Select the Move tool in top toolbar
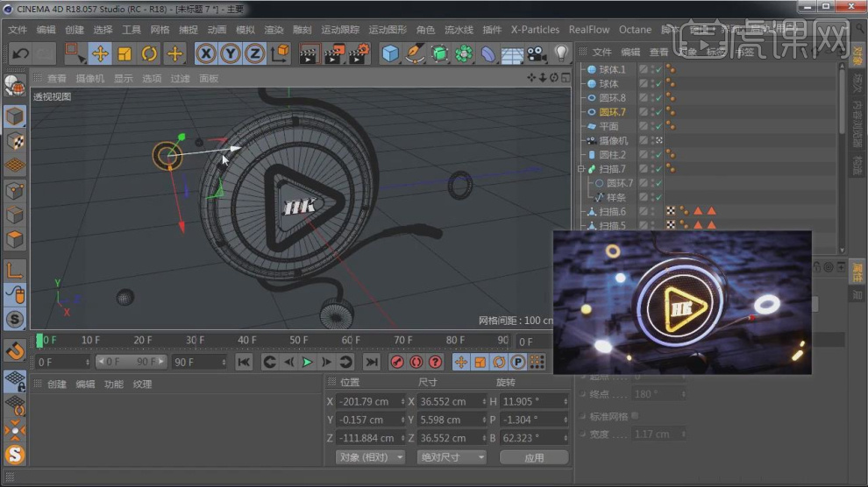Image resolution: width=868 pixels, height=487 pixels. [100, 53]
